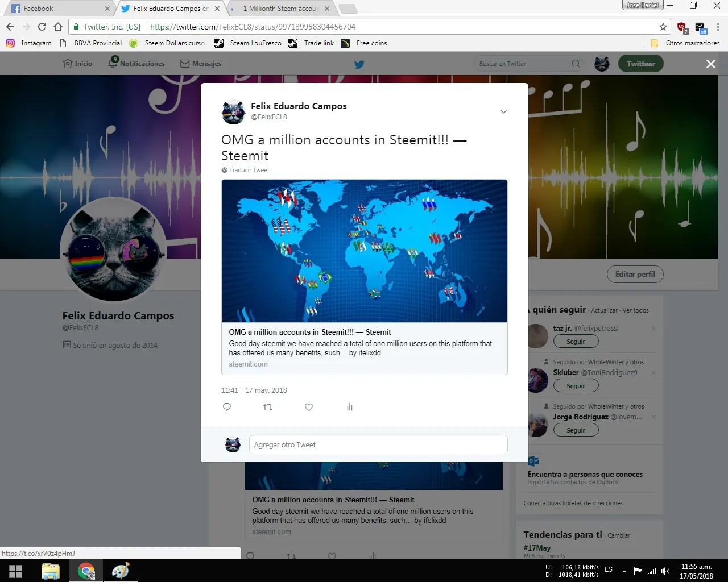Follow Skluber with Seguir button
This screenshot has height=582, width=728.
tap(576, 386)
